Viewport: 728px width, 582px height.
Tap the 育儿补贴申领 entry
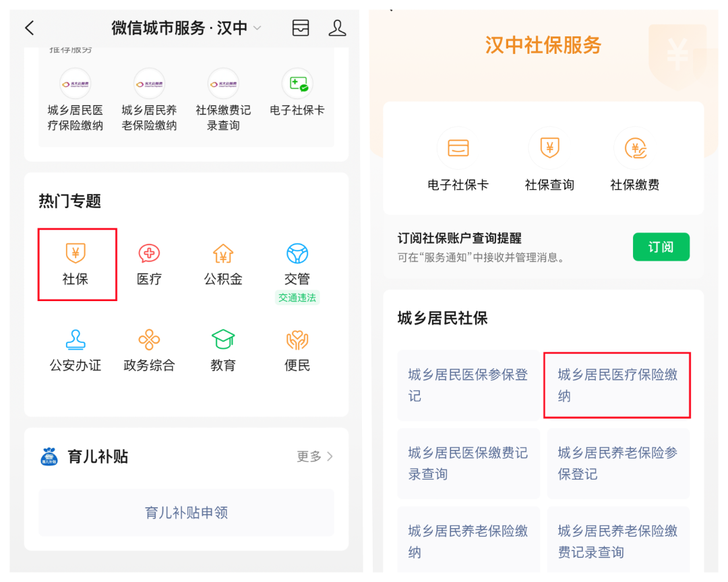[x=186, y=513]
